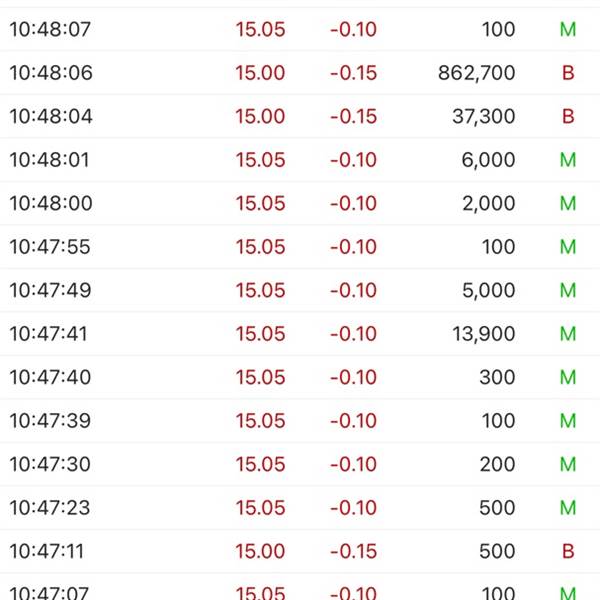Click the M marker on the 10:47:49 row

(568, 291)
